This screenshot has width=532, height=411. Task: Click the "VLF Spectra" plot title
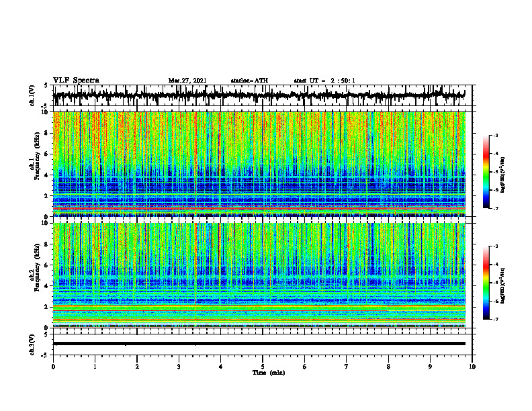click(76, 80)
